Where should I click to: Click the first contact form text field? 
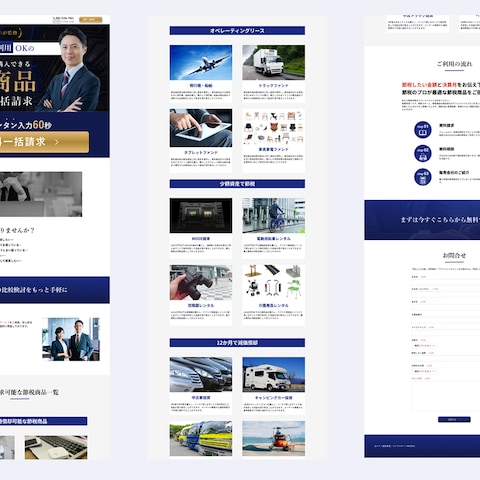(446, 282)
